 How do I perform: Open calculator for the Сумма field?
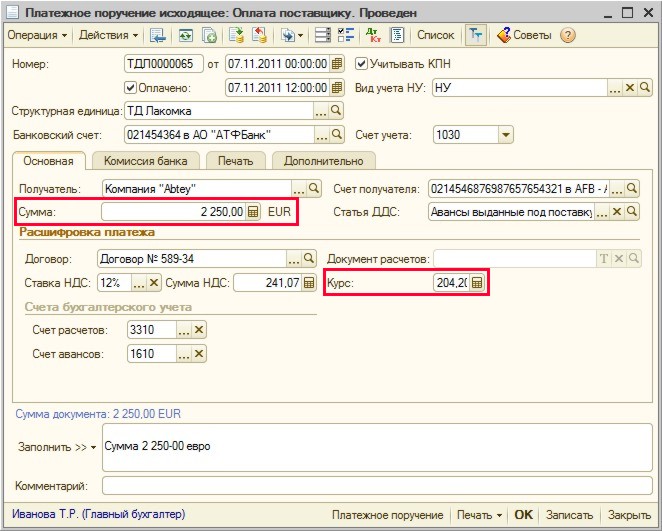[253, 212]
